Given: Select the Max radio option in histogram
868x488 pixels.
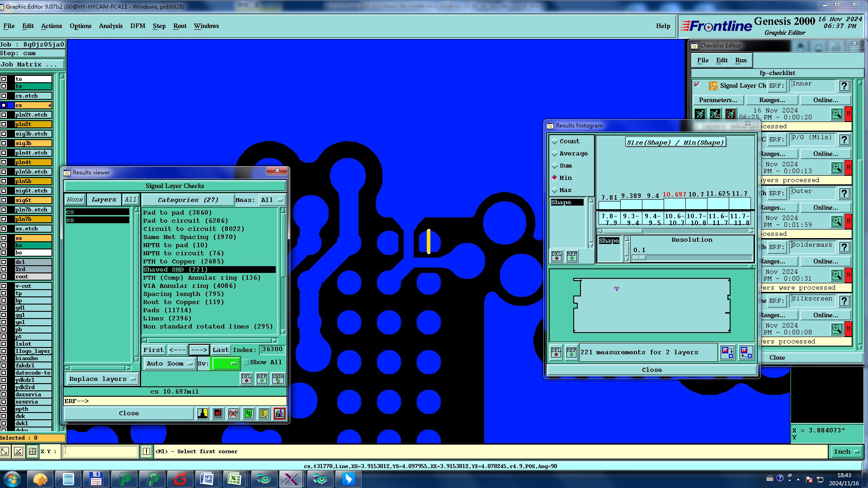Looking at the screenshot, I should pyautogui.click(x=555, y=190).
